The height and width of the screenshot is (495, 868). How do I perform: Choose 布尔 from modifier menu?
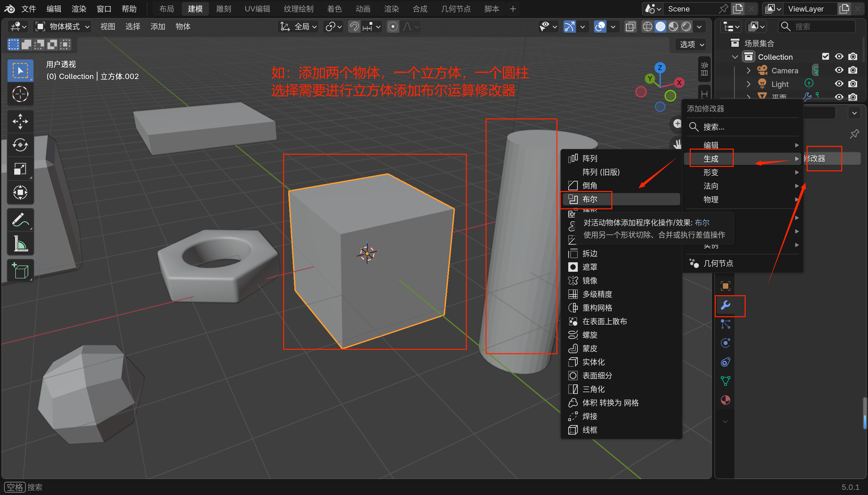pos(590,199)
